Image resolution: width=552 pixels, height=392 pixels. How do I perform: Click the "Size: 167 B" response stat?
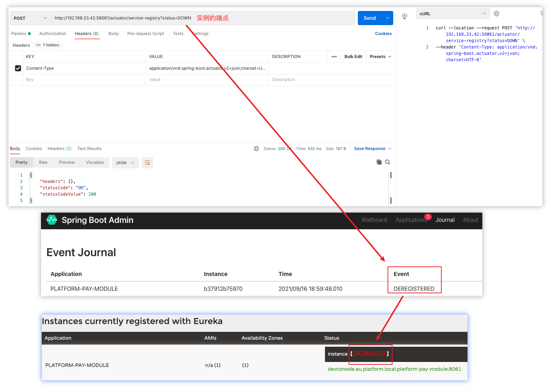pyautogui.click(x=336, y=149)
